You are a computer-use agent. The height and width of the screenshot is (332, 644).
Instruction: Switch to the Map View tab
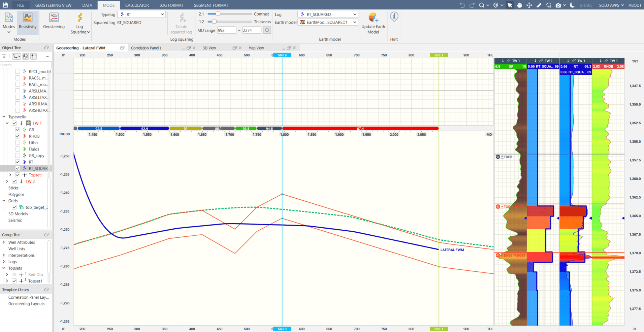pos(256,48)
